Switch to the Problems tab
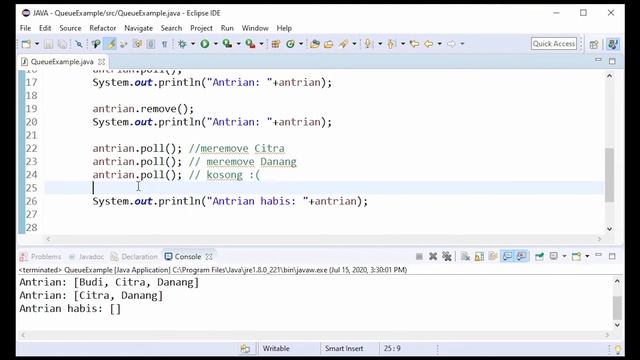Screen dimensions: 640x360 [x=41, y=256]
